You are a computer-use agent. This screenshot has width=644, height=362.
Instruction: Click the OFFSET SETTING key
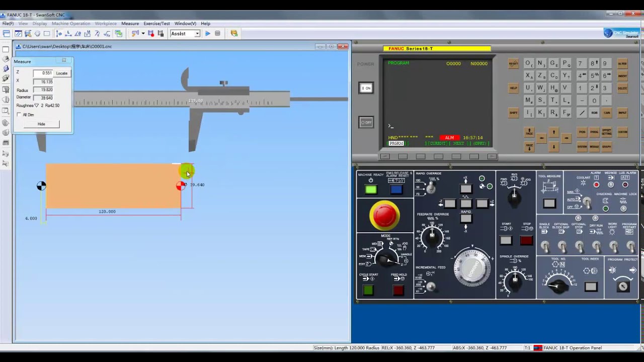click(607, 132)
